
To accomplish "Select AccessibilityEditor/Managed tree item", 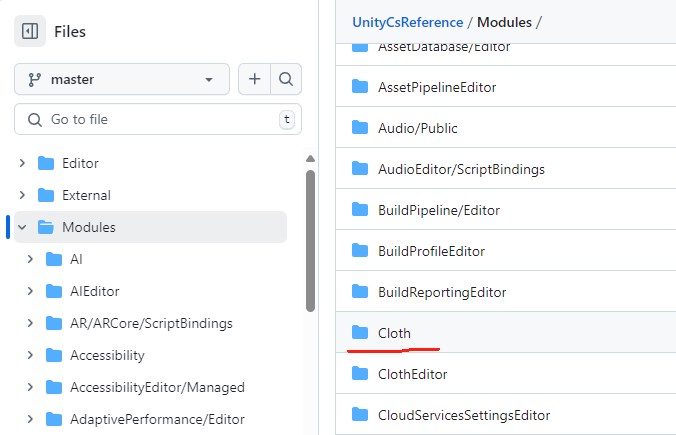I will tap(157, 387).
